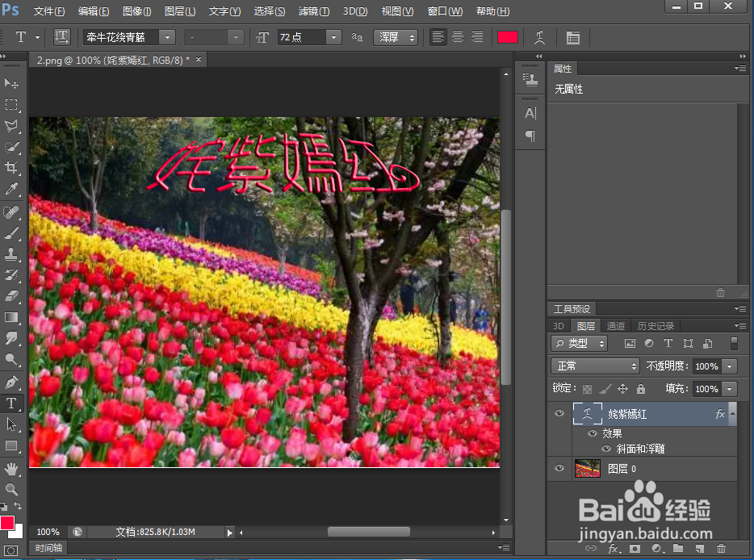This screenshot has width=754, height=560.
Task: Click the text color swatch
Action: point(507,37)
